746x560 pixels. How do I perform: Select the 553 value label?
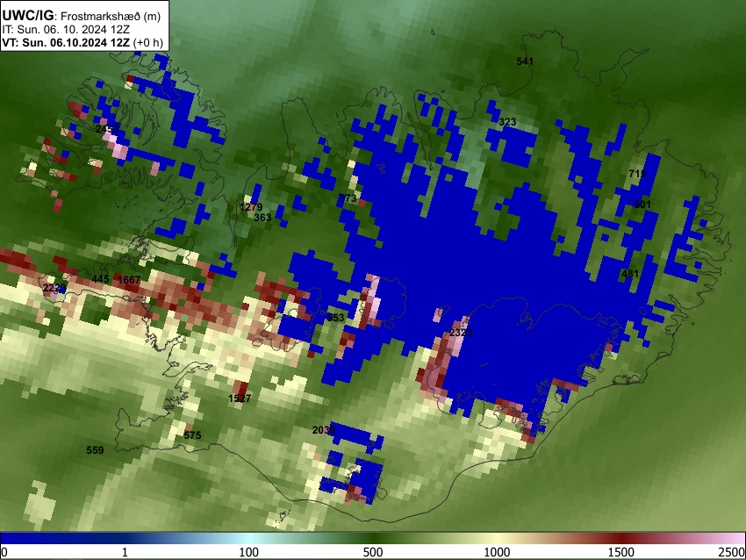(x=335, y=318)
